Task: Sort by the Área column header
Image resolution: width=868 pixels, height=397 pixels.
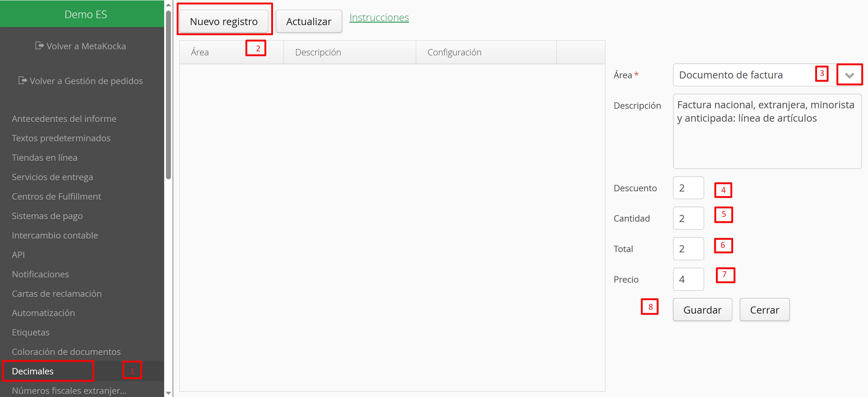Action: [x=200, y=52]
